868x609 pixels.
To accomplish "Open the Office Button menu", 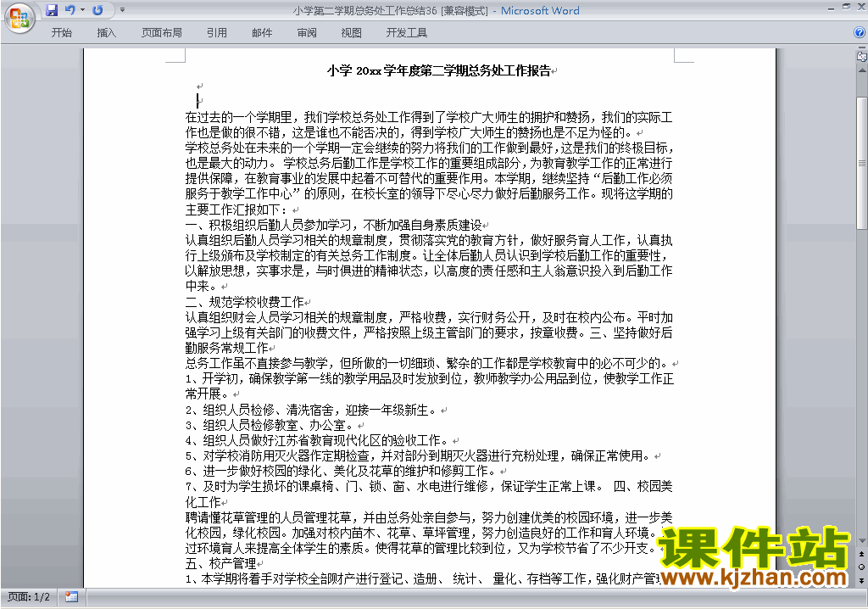I will coord(19,19).
